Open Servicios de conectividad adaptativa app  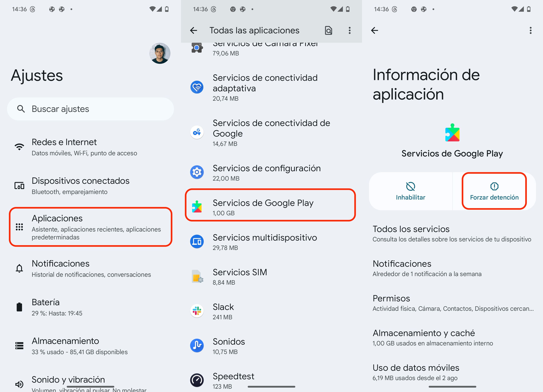point(271,87)
